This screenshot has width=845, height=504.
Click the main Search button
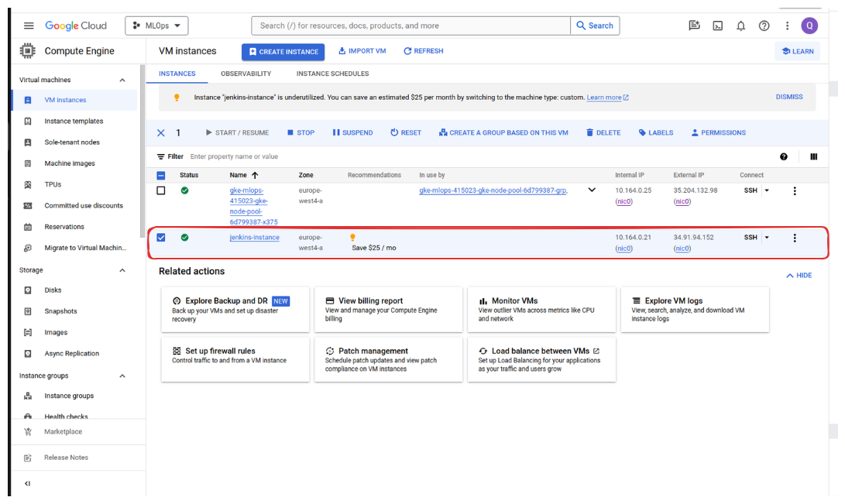pos(595,26)
